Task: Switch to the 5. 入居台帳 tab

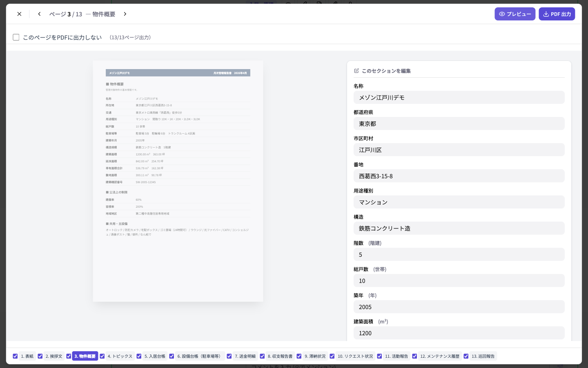Action: point(155,356)
